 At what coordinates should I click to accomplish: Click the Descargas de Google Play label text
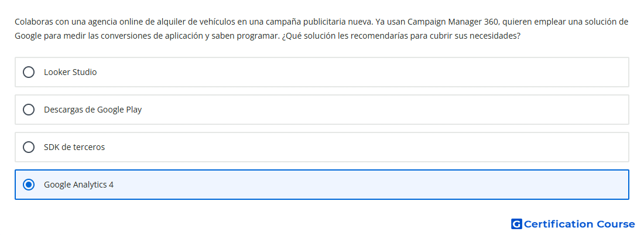(93, 110)
